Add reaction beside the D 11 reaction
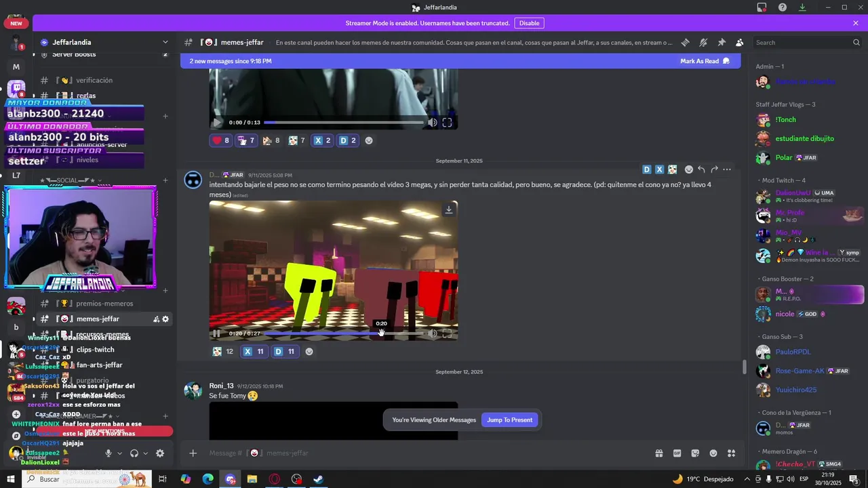Screen dimensions: 868x488 (x=309, y=352)
